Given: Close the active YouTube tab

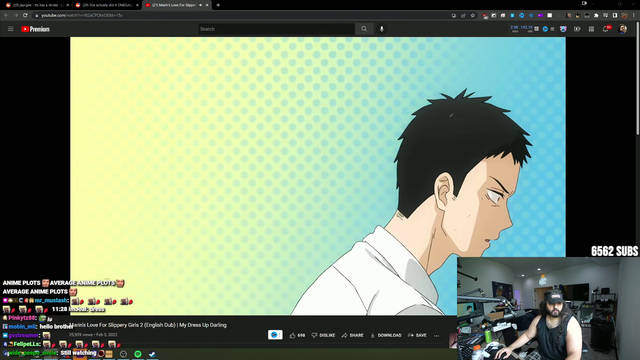Looking at the screenshot, I should coord(207,5).
